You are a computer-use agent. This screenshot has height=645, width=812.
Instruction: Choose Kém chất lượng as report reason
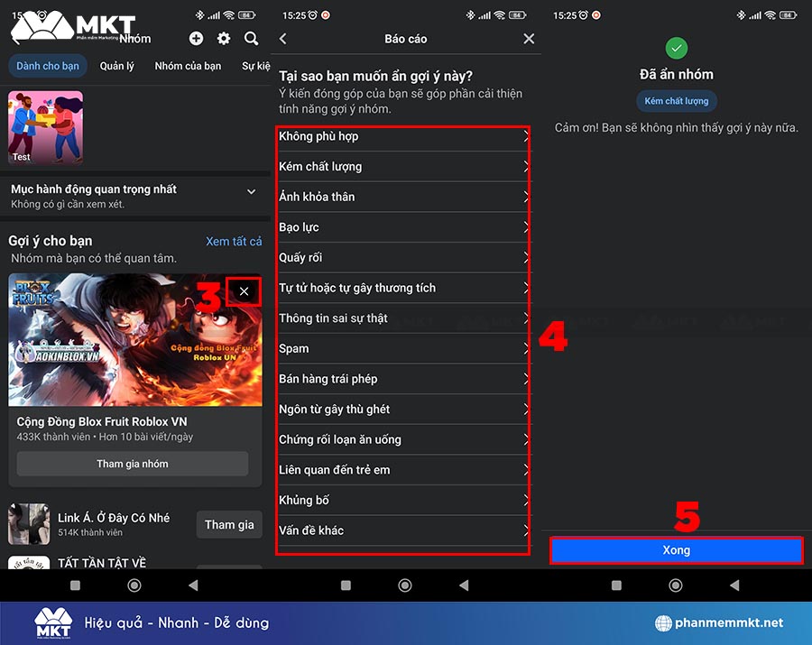403,167
